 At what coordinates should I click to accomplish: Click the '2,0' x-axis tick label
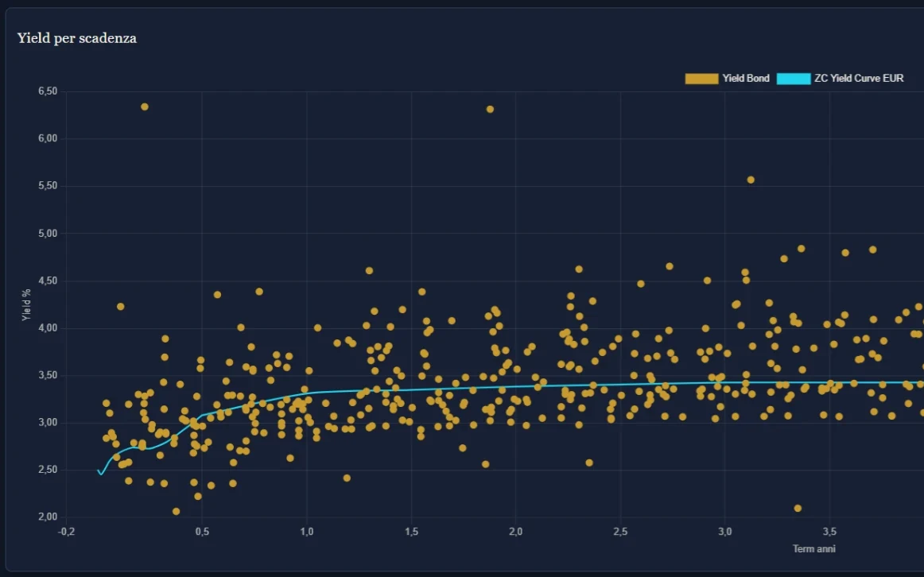tap(515, 532)
